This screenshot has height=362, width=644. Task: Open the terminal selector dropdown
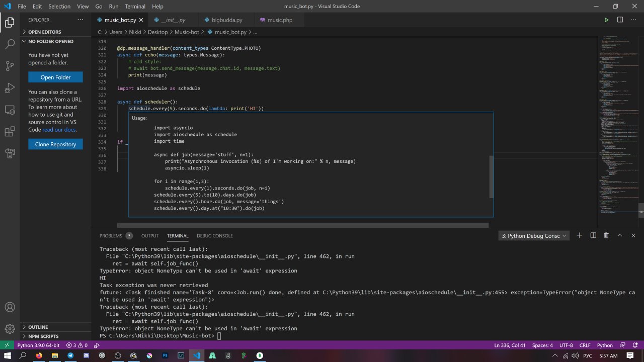tap(534, 236)
